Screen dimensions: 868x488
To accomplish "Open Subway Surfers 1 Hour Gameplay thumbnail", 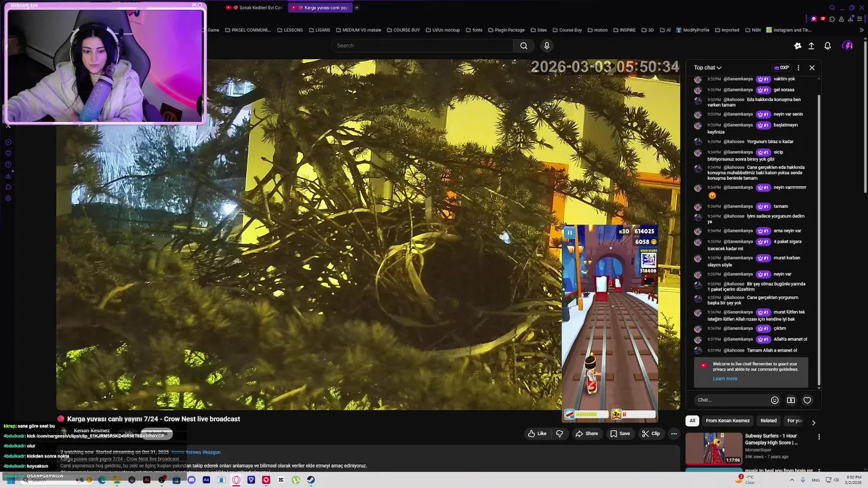I will [714, 448].
